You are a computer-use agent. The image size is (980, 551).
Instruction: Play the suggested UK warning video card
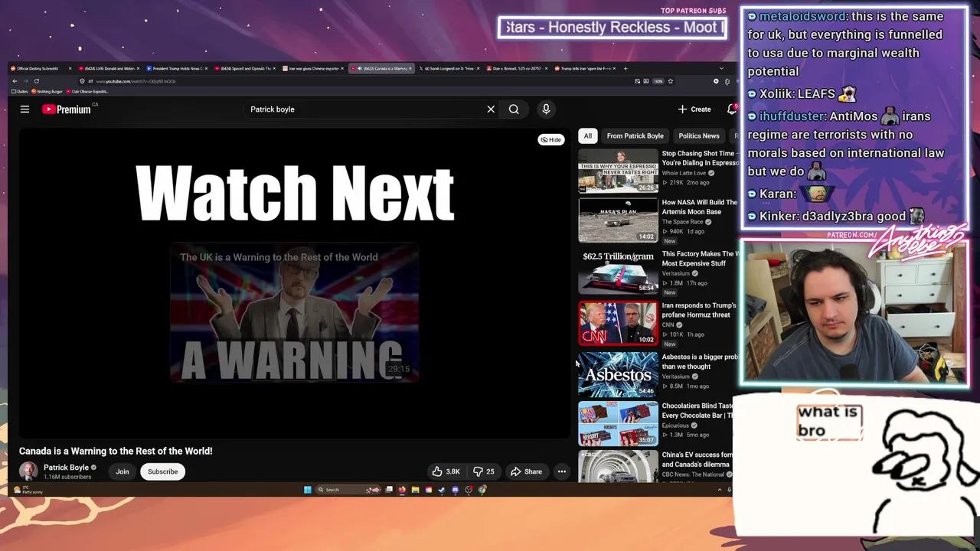point(294,312)
